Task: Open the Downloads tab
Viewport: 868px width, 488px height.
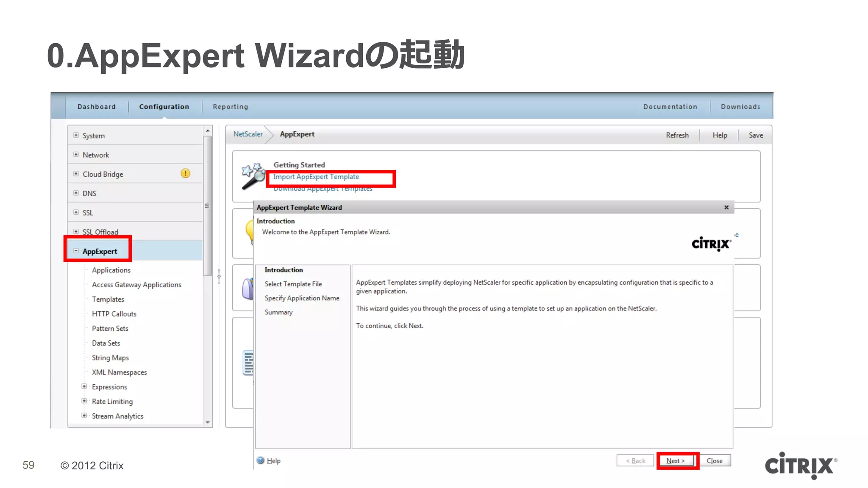Action: pyautogui.click(x=740, y=107)
